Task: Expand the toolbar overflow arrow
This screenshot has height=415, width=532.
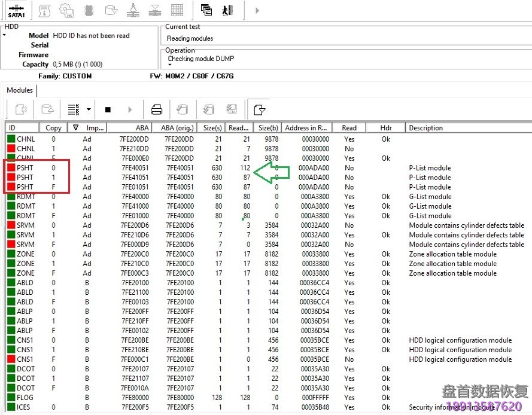Action: [257, 10]
